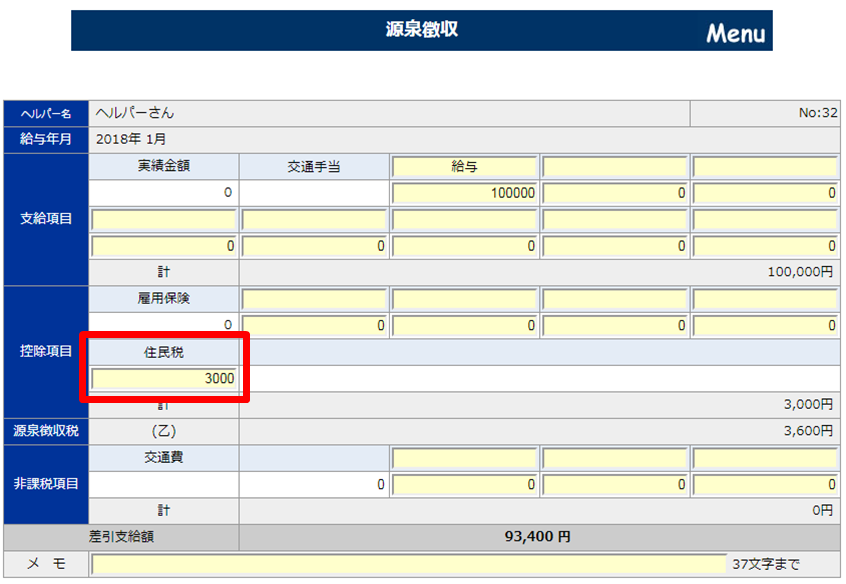
Task: Click the empty name field right of 給与
Action: tap(615, 167)
